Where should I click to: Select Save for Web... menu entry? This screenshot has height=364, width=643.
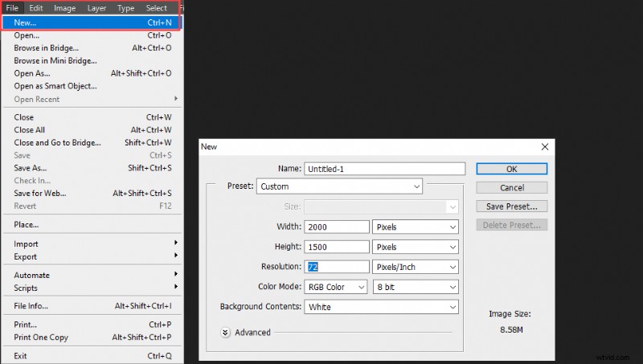[40, 194]
